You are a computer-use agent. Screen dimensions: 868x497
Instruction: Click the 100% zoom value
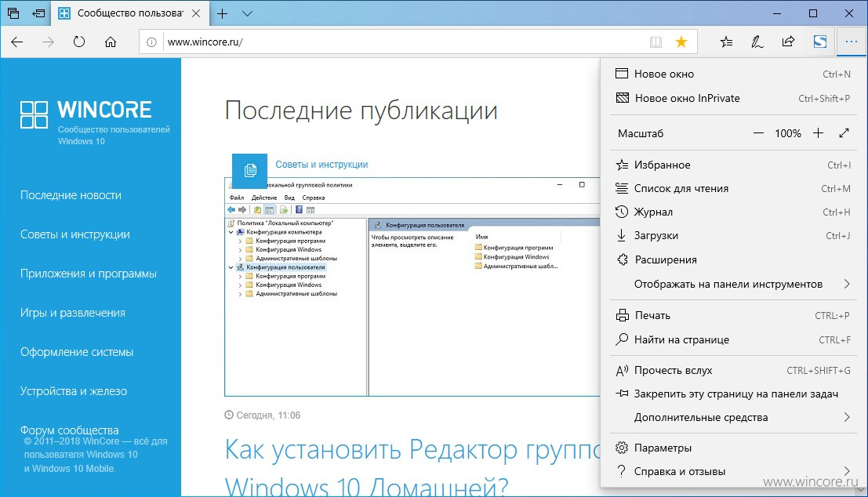click(x=788, y=133)
